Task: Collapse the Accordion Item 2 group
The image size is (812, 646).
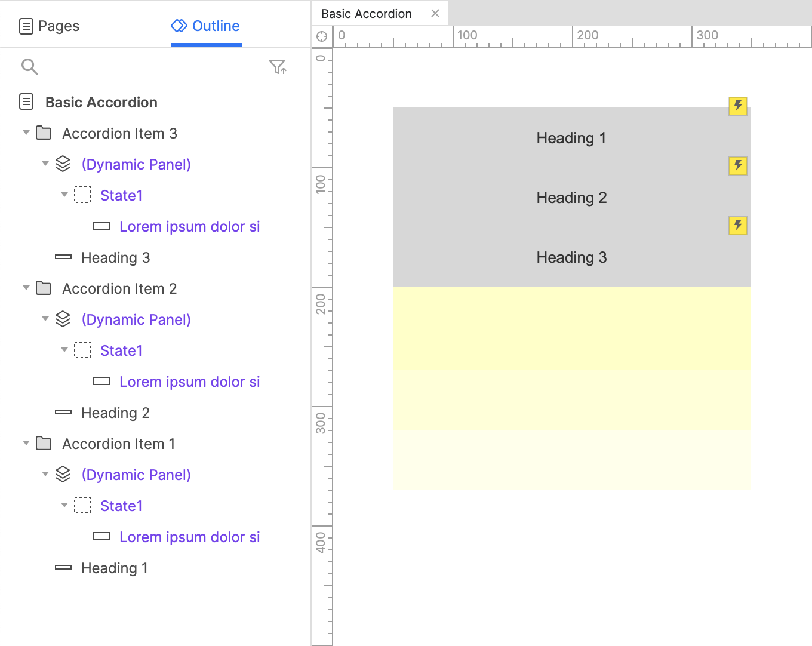Action: coord(26,288)
